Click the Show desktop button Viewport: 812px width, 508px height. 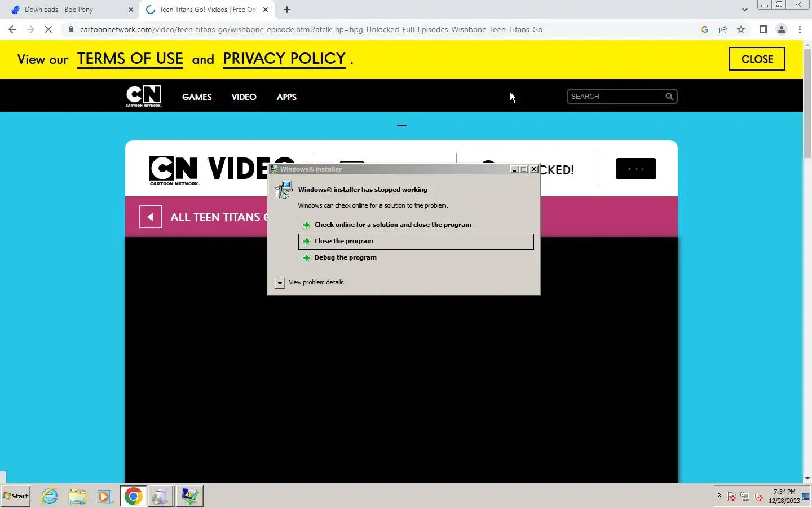tap(807, 496)
